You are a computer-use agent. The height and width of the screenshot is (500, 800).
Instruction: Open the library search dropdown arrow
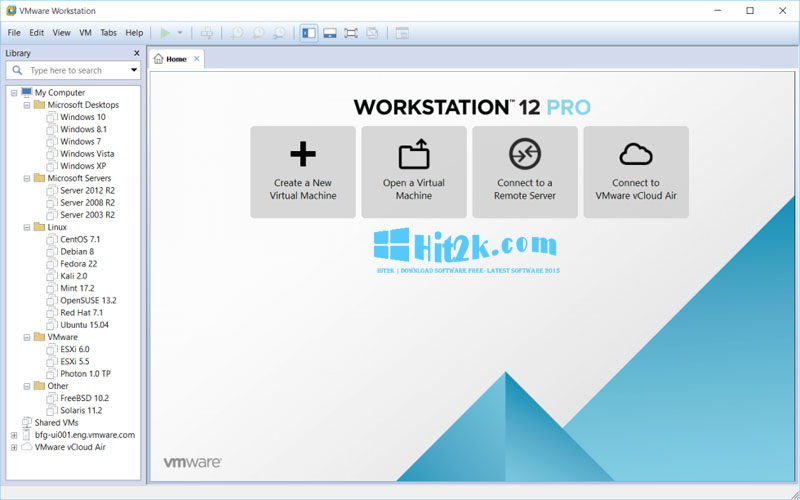tap(134, 70)
